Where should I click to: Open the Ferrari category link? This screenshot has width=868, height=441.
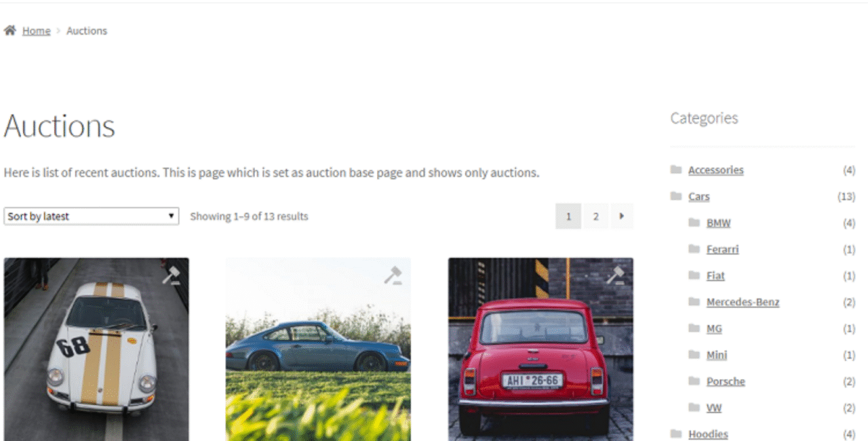pos(722,249)
